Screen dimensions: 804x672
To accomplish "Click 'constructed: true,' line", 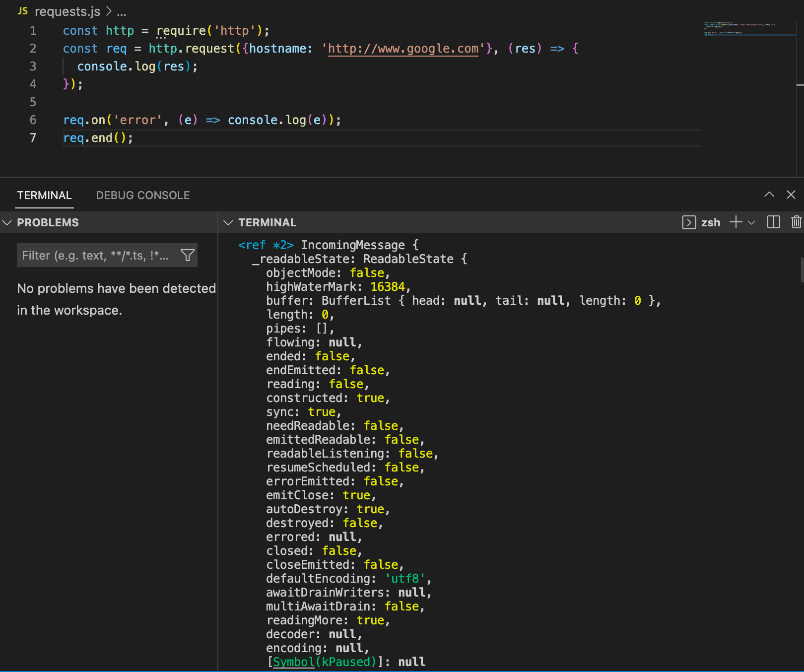I will [x=328, y=398].
